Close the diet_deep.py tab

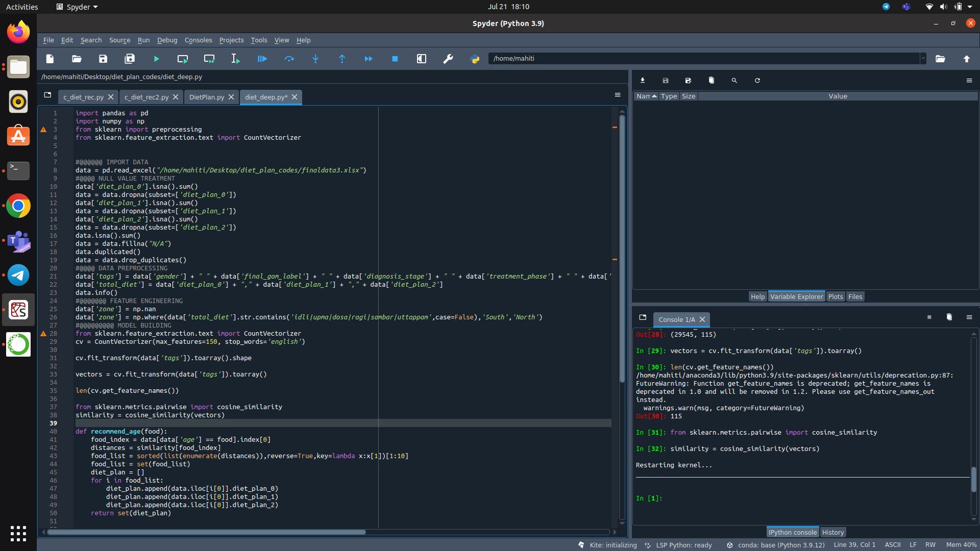pos(295,97)
